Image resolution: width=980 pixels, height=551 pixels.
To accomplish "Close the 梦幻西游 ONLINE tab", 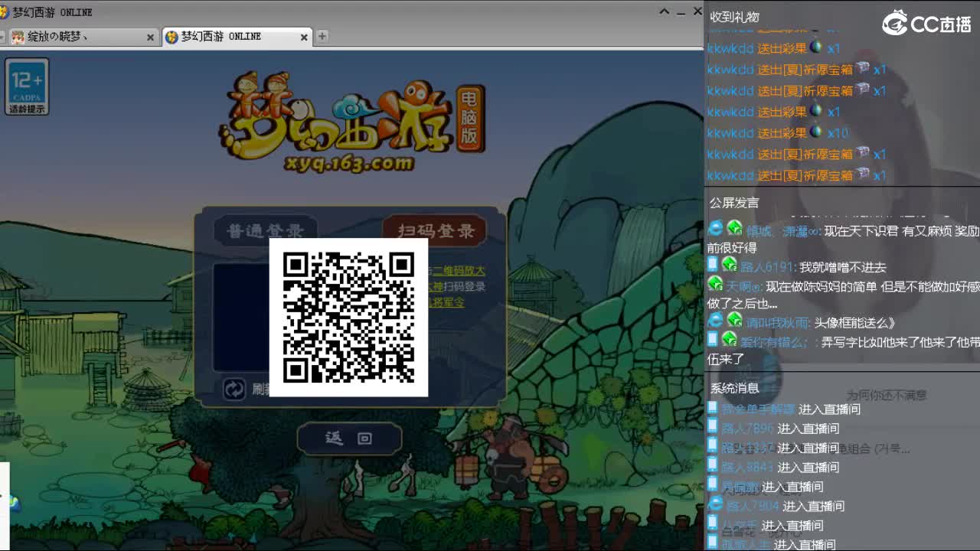I will pos(304,37).
